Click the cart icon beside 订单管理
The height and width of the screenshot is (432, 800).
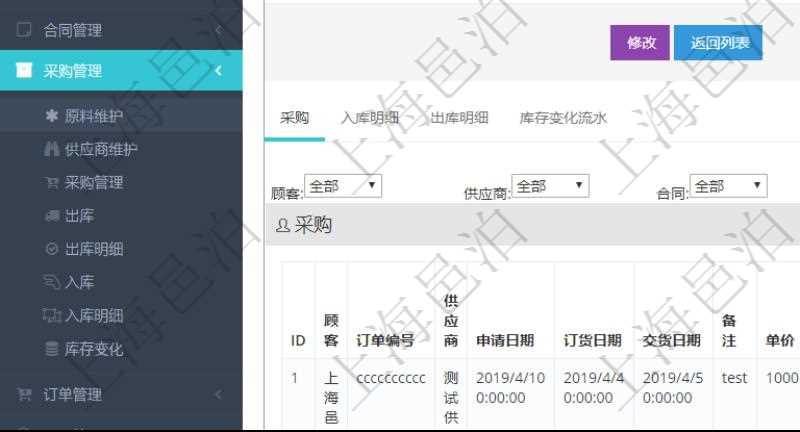click(x=24, y=394)
